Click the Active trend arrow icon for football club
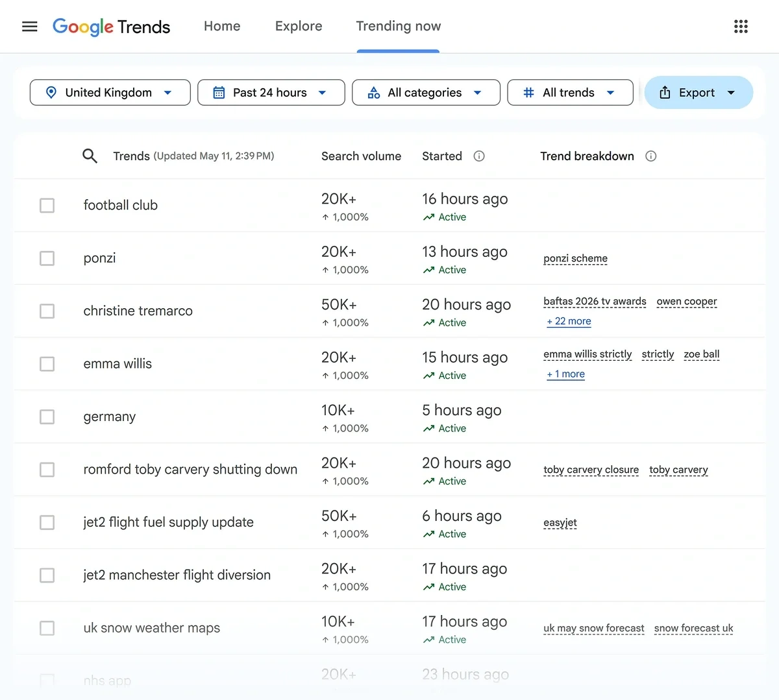The width and height of the screenshot is (779, 700). pyautogui.click(x=428, y=217)
